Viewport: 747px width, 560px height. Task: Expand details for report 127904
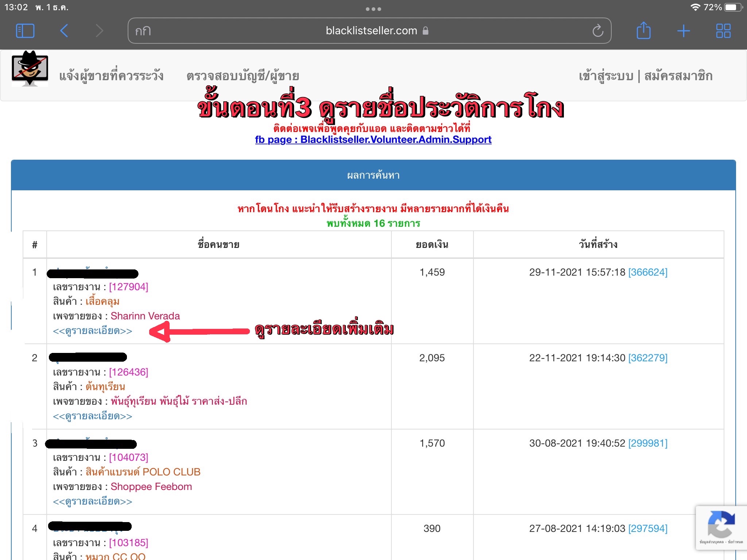point(93,331)
